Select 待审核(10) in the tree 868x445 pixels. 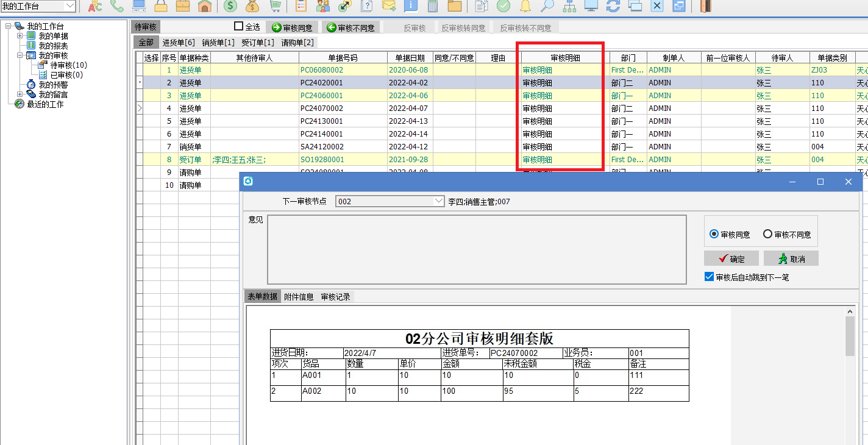point(69,65)
